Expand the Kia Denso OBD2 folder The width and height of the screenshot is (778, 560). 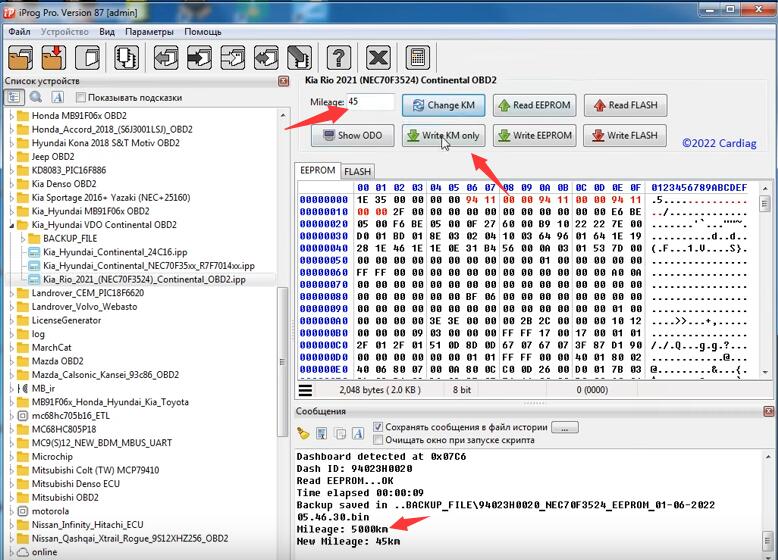[11, 184]
